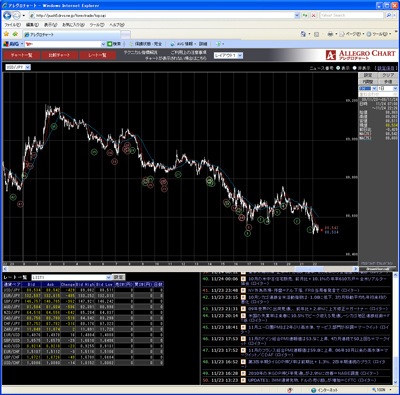
Task: Open the address bar history dropdown arrow
Action: point(297,15)
